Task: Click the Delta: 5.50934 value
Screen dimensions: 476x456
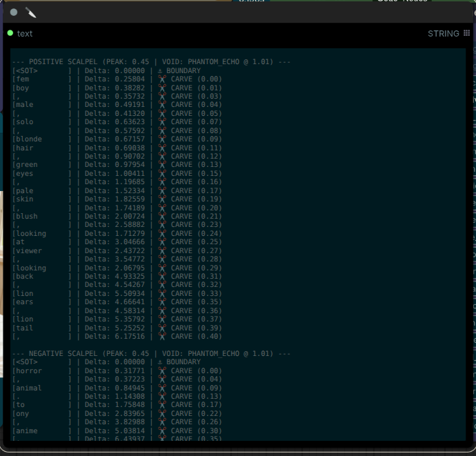Action: click(115, 294)
